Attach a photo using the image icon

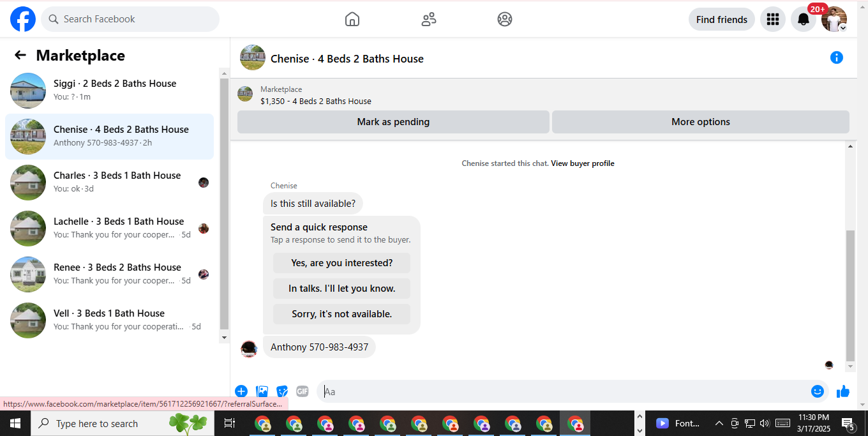(262, 391)
